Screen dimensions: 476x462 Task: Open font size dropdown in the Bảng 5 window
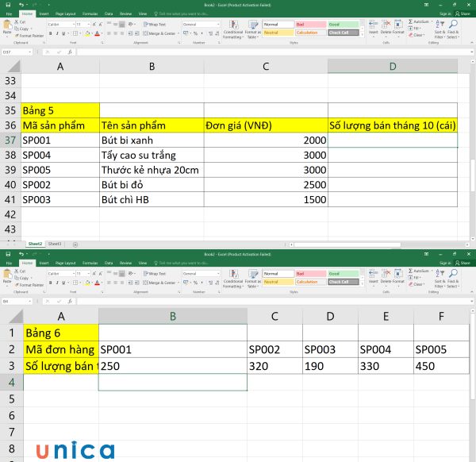[x=88, y=25]
